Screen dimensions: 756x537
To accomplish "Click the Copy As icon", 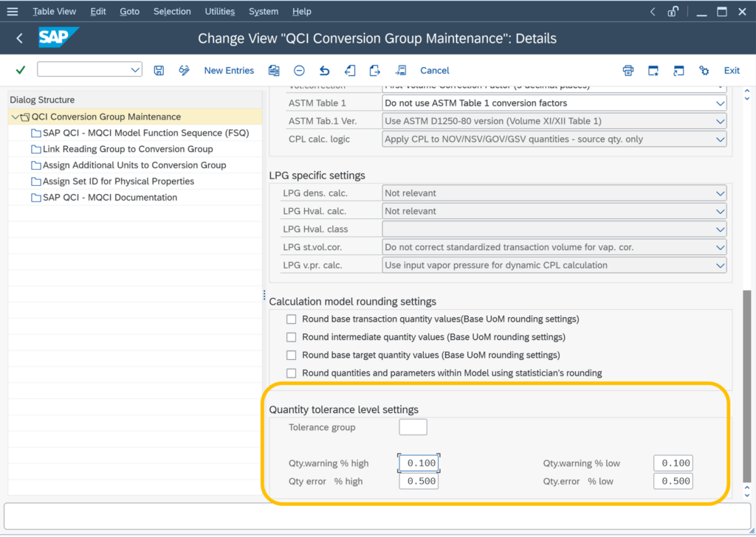I will pyautogui.click(x=274, y=70).
